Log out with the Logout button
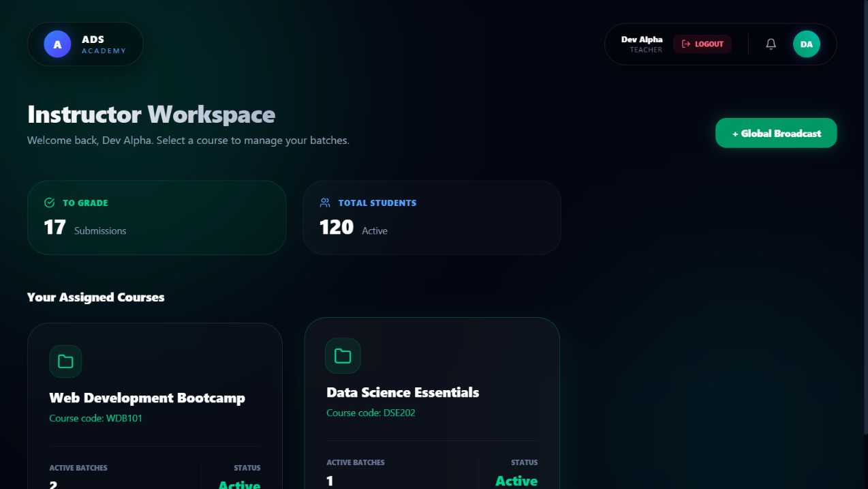The image size is (868, 489). point(702,44)
